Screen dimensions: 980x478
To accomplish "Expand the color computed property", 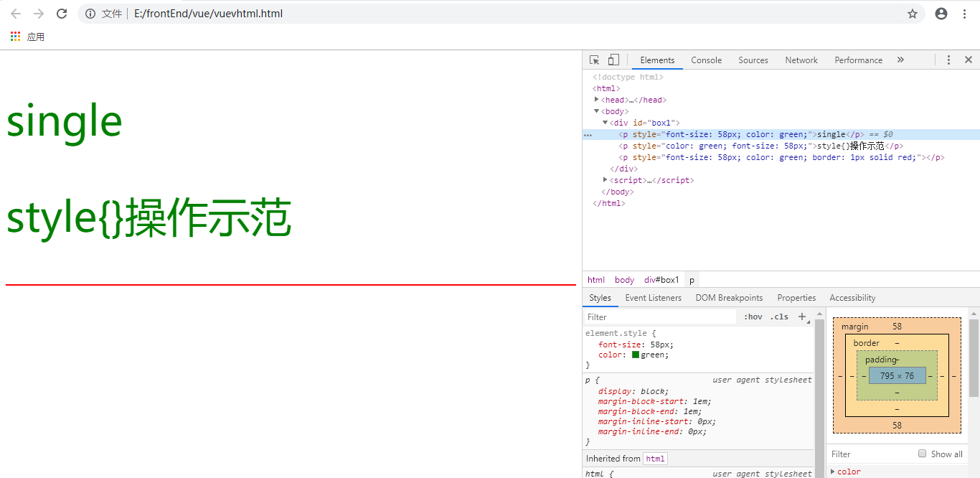I will [833, 472].
